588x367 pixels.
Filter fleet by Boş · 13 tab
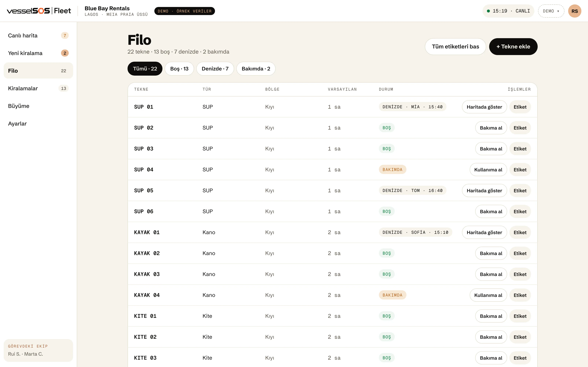pyautogui.click(x=179, y=69)
